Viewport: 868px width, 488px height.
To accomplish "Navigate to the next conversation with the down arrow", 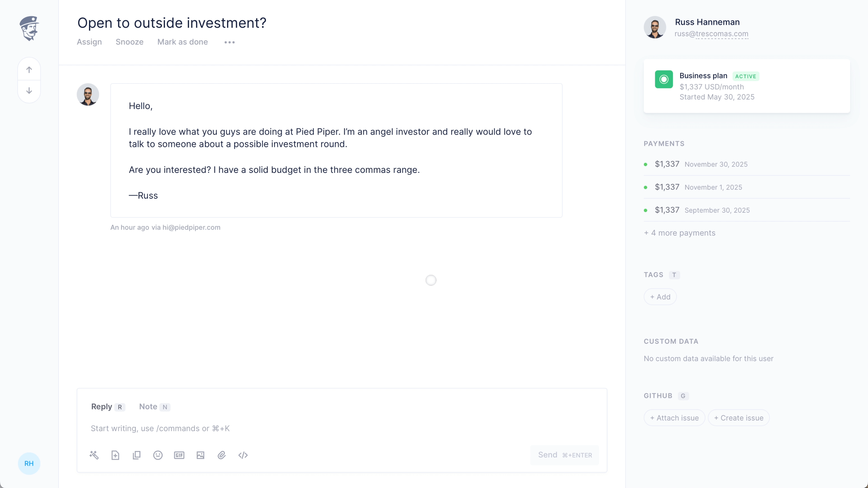I will click(x=29, y=90).
